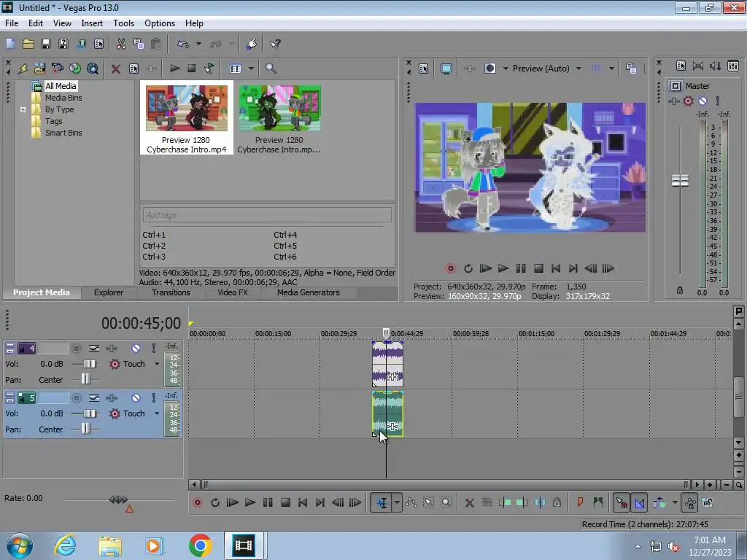Click the New project icon
This screenshot has height=560, width=747.
coord(10,44)
